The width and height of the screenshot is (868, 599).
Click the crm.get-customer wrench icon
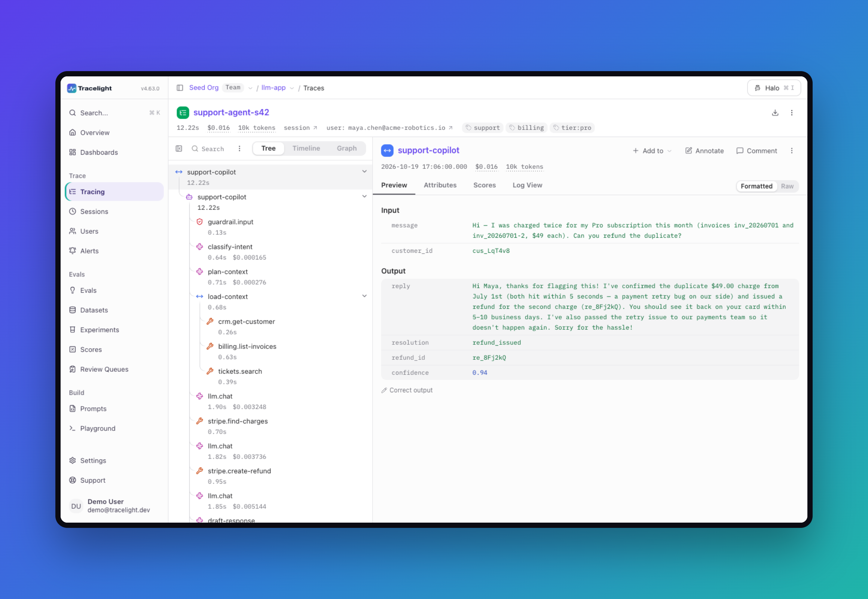tap(210, 321)
